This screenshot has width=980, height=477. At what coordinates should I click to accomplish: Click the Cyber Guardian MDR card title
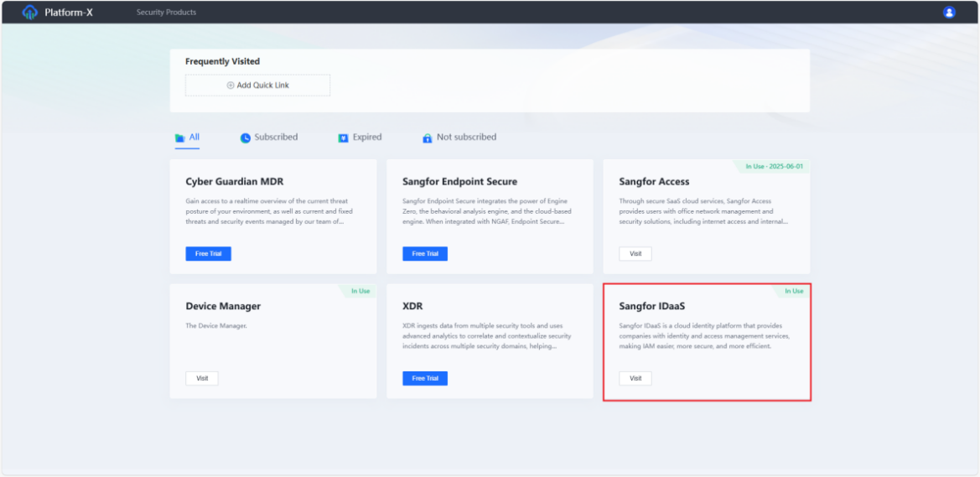tap(235, 182)
